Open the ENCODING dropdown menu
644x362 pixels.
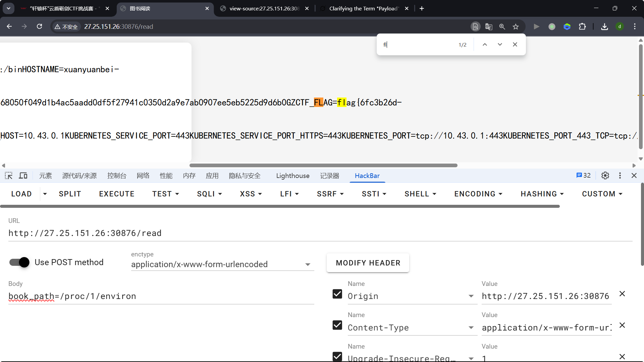pyautogui.click(x=478, y=194)
